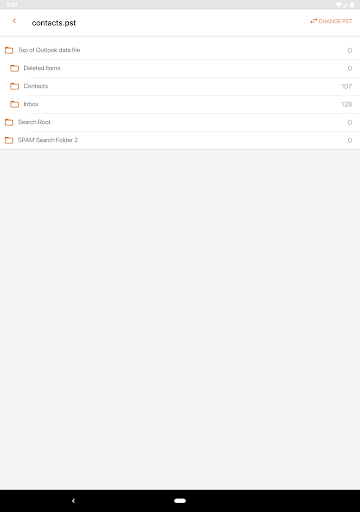Click the contacts.pst title
The image size is (360, 512).
54,23
